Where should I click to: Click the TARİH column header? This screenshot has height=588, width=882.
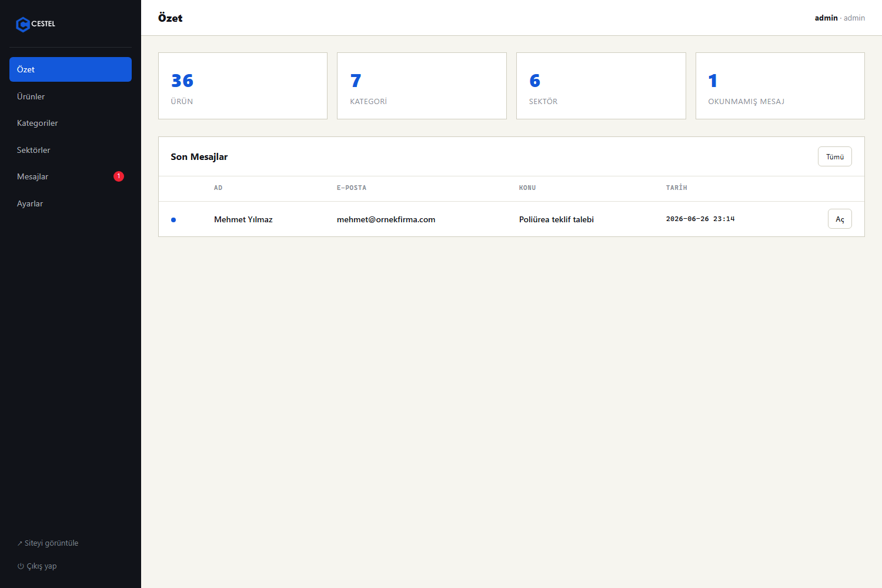click(677, 188)
